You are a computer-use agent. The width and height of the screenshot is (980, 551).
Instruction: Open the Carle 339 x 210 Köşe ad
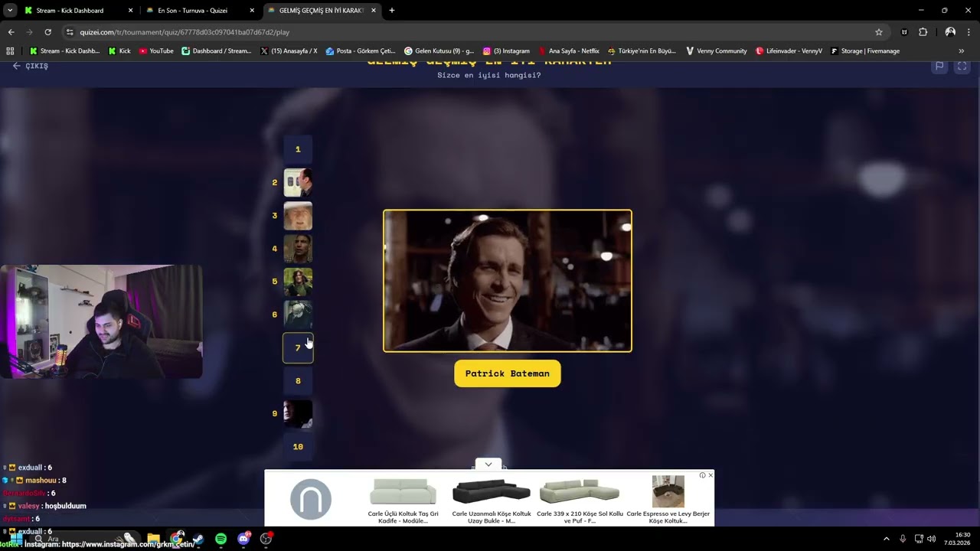pyautogui.click(x=580, y=499)
